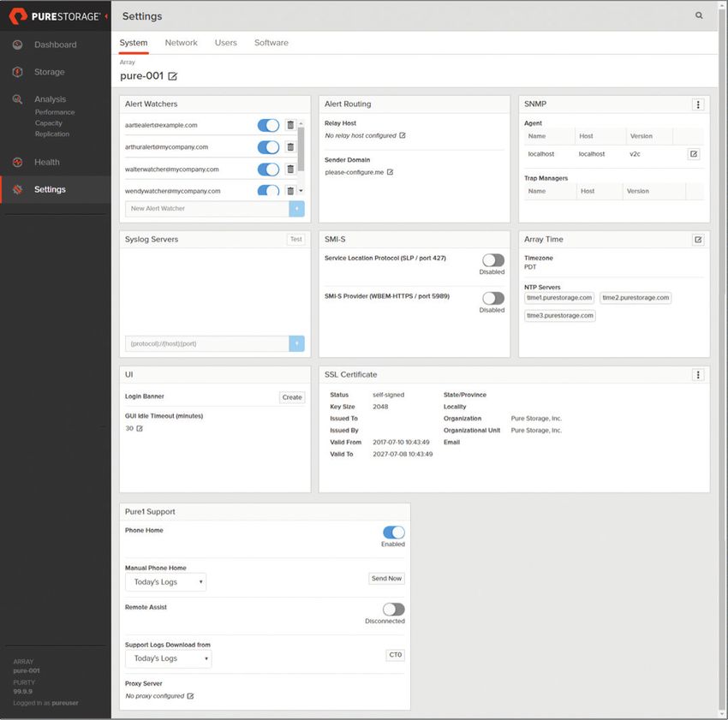Collapse the sidebar with the arrow icon

(x=106, y=16)
